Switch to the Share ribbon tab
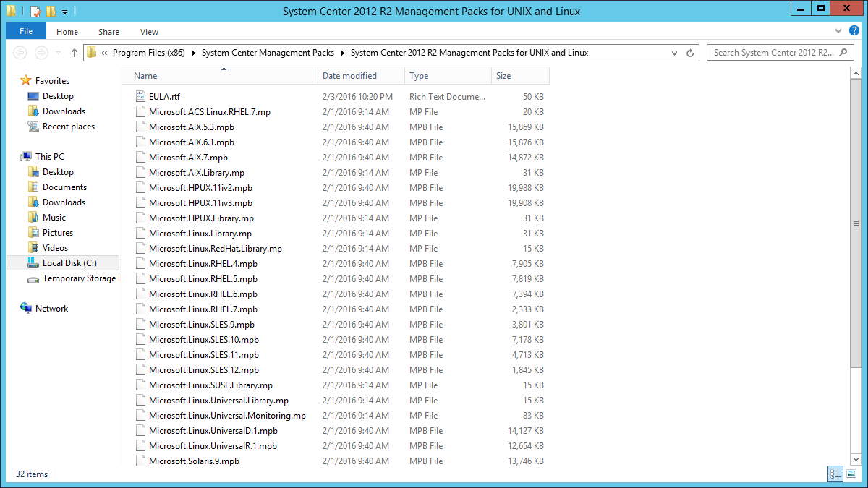This screenshot has height=488, width=868. point(109,32)
